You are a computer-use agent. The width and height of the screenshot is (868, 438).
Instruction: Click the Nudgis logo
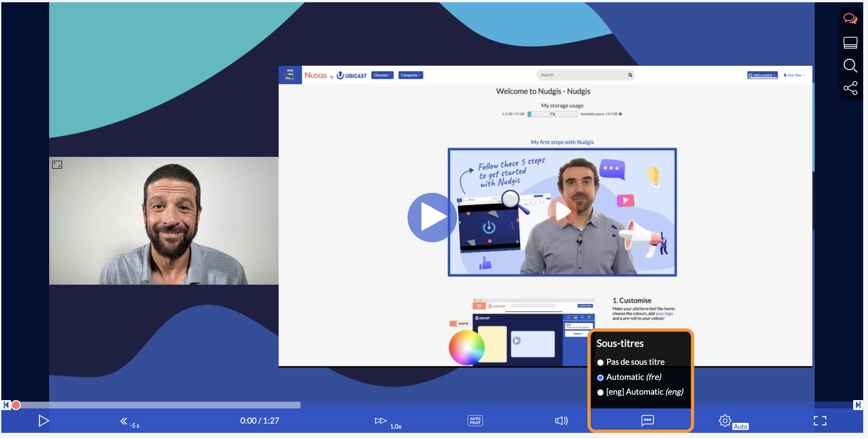[315, 76]
